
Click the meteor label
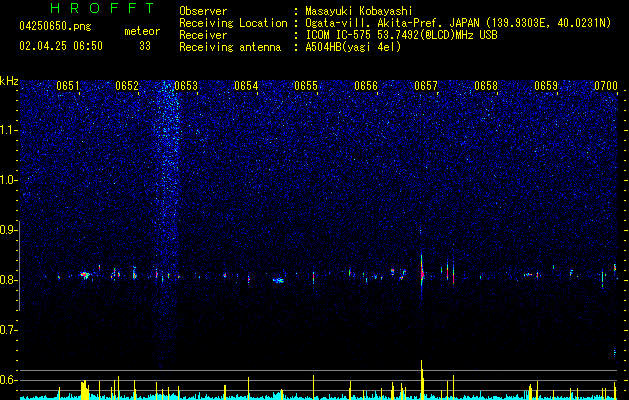[x=142, y=31]
